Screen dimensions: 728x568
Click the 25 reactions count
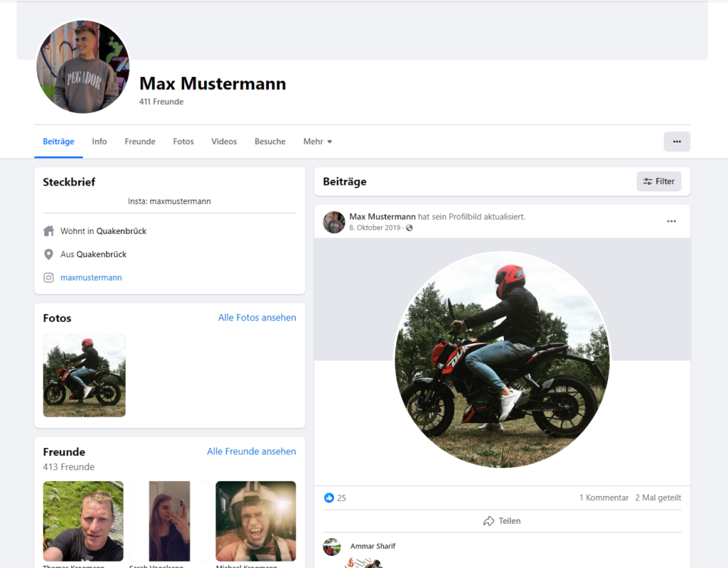point(341,498)
